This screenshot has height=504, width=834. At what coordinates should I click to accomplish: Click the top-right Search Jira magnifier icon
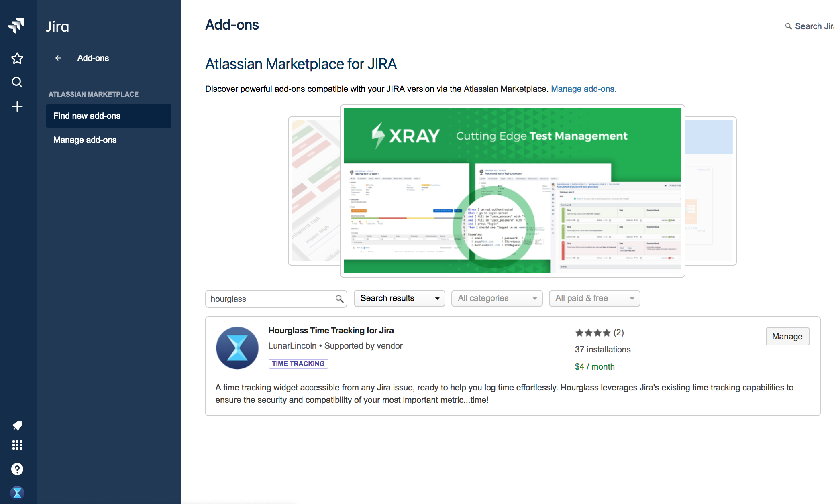(x=789, y=26)
